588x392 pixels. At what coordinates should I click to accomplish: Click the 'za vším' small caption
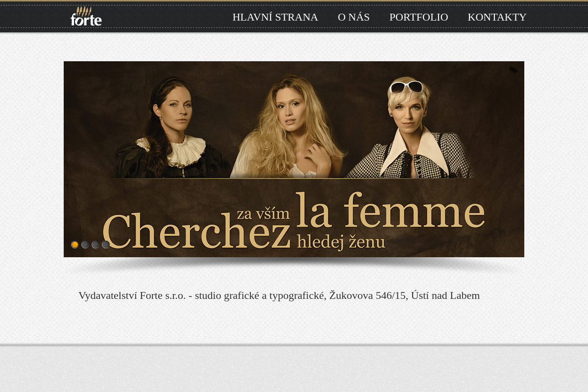[263, 214]
